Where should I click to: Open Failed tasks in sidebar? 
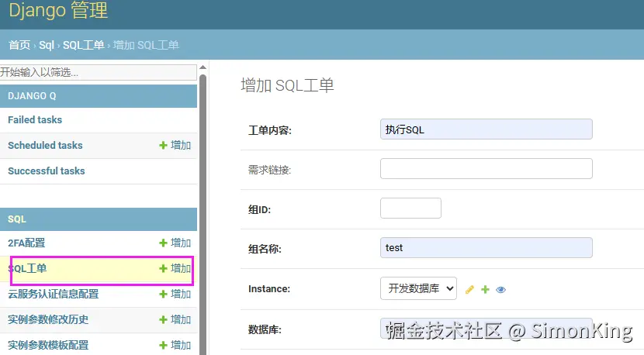click(x=35, y=120)
